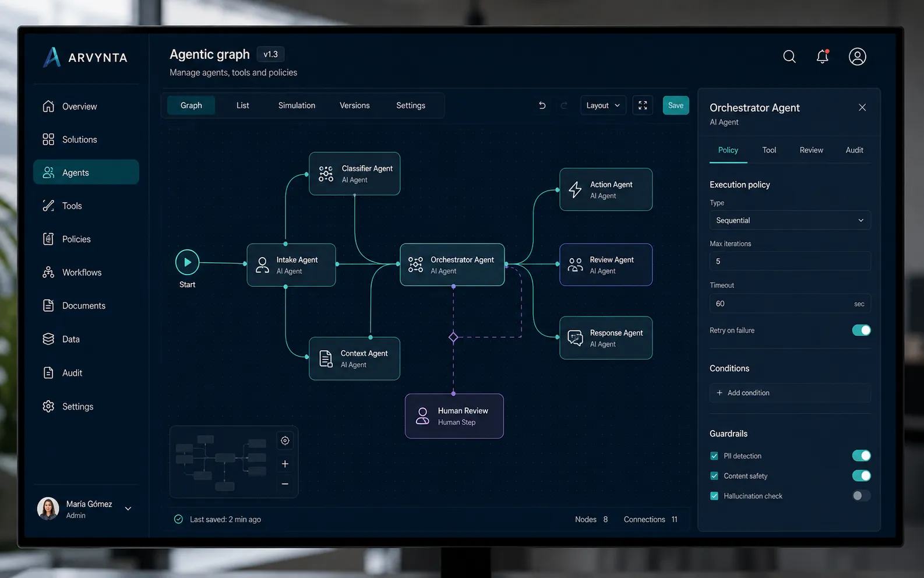Uncheck the PII detection checkbox

coord(714,456)
